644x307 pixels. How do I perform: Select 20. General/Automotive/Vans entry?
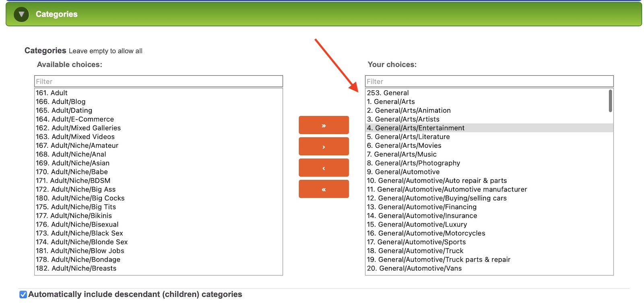415,268
